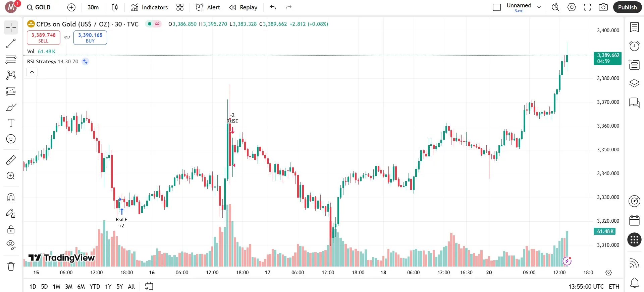The image size is (644, 292).
Task: Select the 1M date range tab
Action: [x=56, y=287]
